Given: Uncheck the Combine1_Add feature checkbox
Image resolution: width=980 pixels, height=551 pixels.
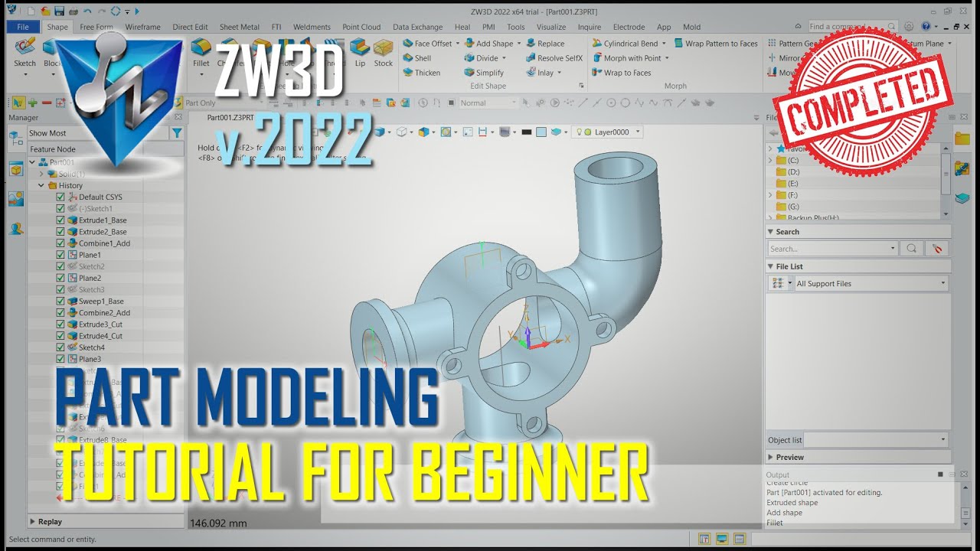Looking at the screenshot, I should point(60,243).
